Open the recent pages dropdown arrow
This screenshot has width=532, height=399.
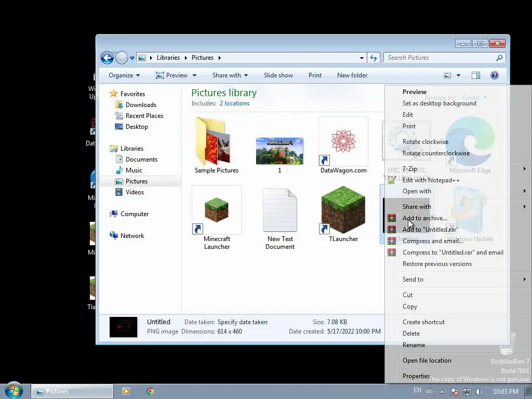point(132,58)
